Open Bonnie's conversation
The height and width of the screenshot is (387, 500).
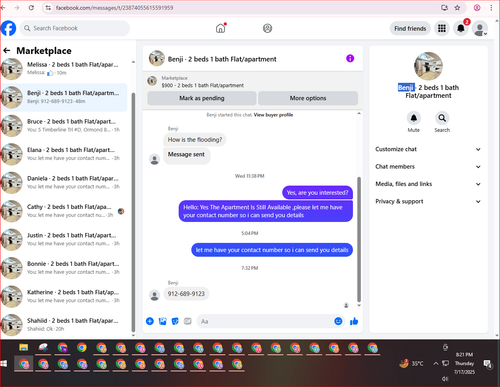(64, 268)
